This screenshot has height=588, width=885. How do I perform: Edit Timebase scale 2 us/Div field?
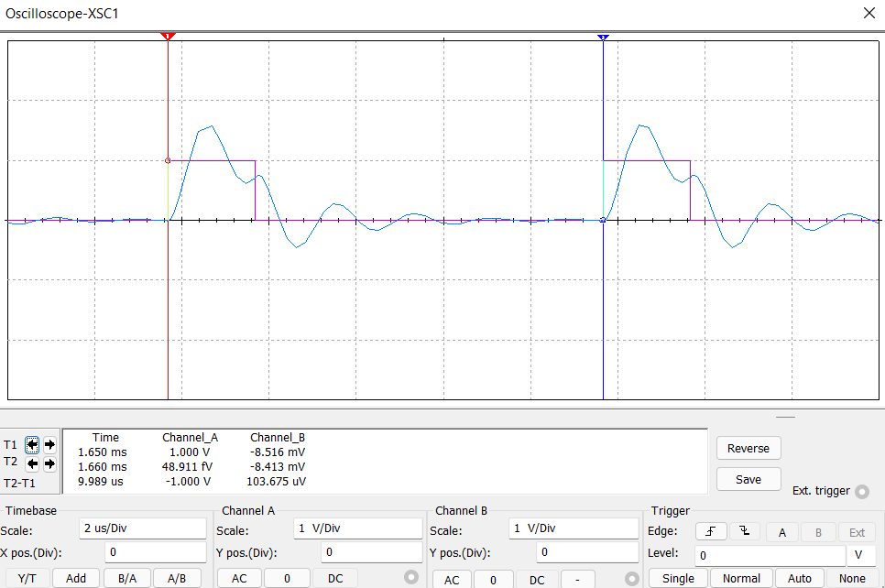[143, 528]
